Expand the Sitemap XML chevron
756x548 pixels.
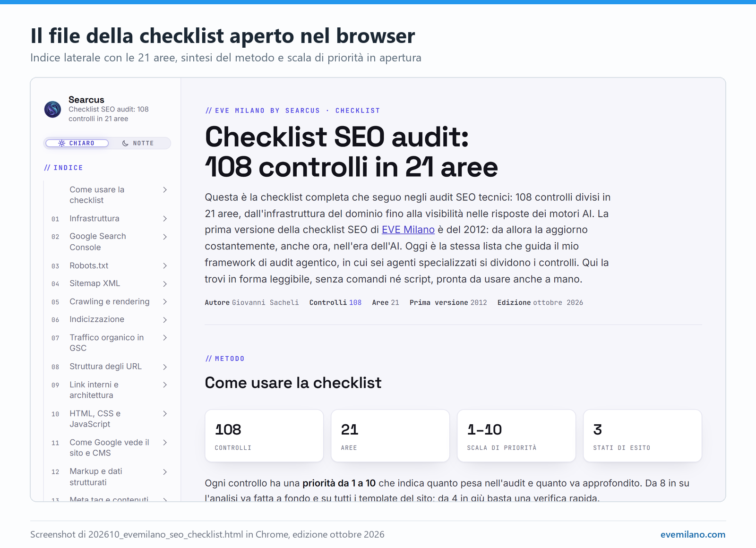[x=165, y=284]
